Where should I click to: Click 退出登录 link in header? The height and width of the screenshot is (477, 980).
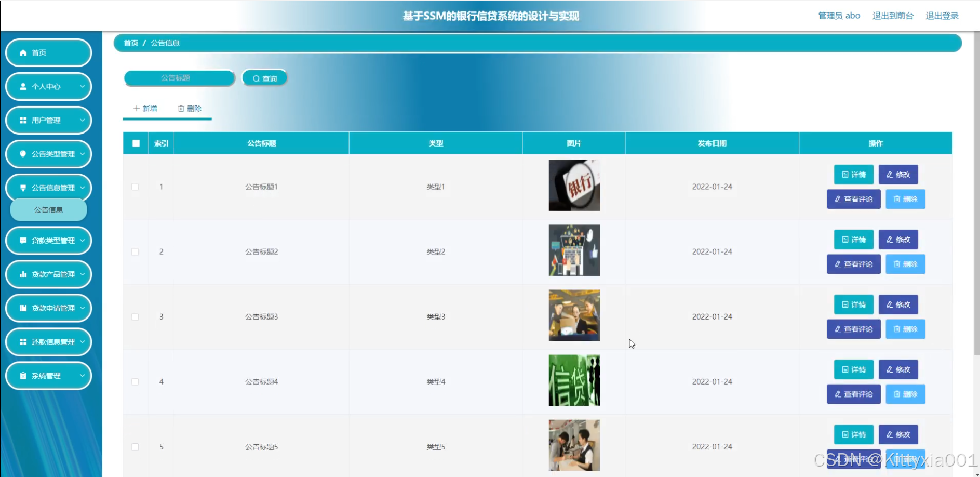click(942, 16)
